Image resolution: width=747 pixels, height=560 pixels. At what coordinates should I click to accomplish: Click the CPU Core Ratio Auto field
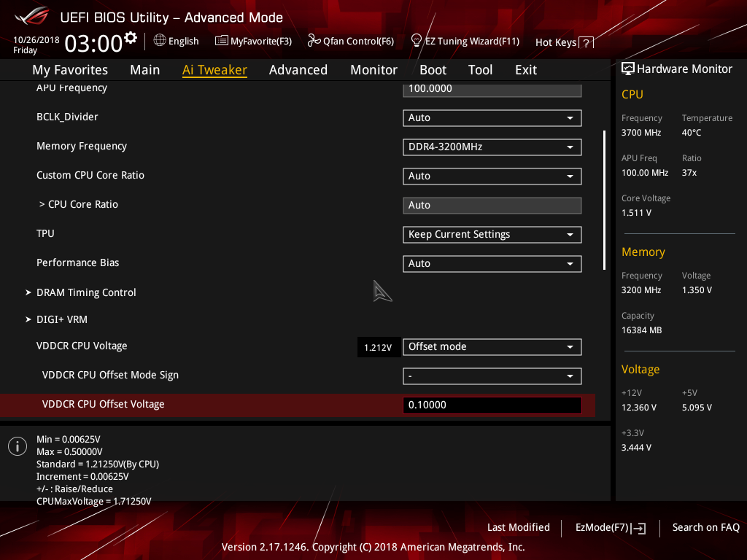coord(492,206)
